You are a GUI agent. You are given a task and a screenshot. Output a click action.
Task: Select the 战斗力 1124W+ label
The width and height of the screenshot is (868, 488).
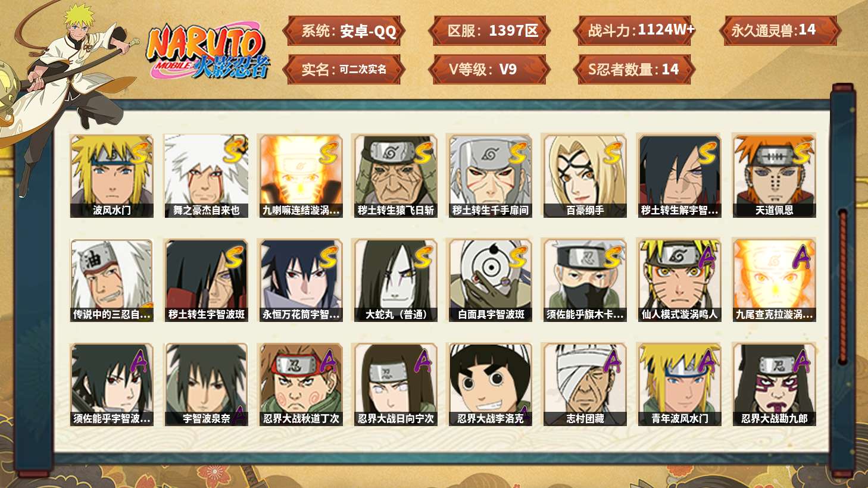(635, 31)
